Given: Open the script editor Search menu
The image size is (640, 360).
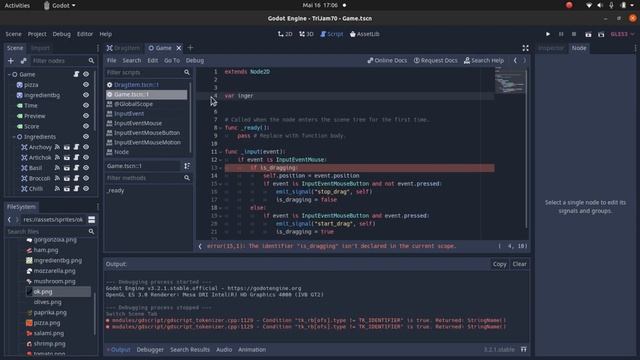Looking at the screenshot, I should pyautogui.click(x=132, y=60).
